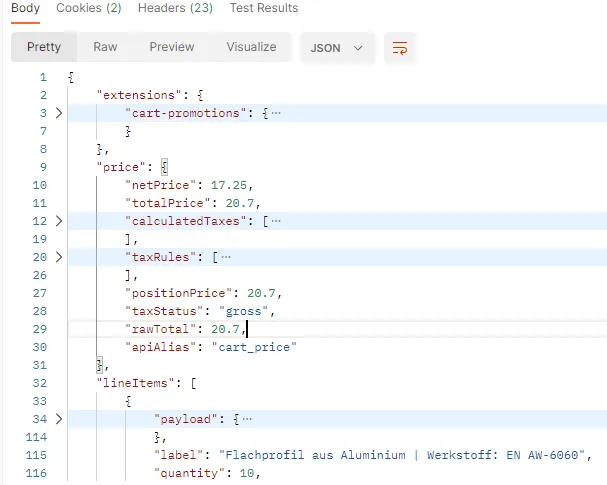Screen dimensions: 607x485
Task: Switch to the Pretty view
Action: click(x=44, y=47)
